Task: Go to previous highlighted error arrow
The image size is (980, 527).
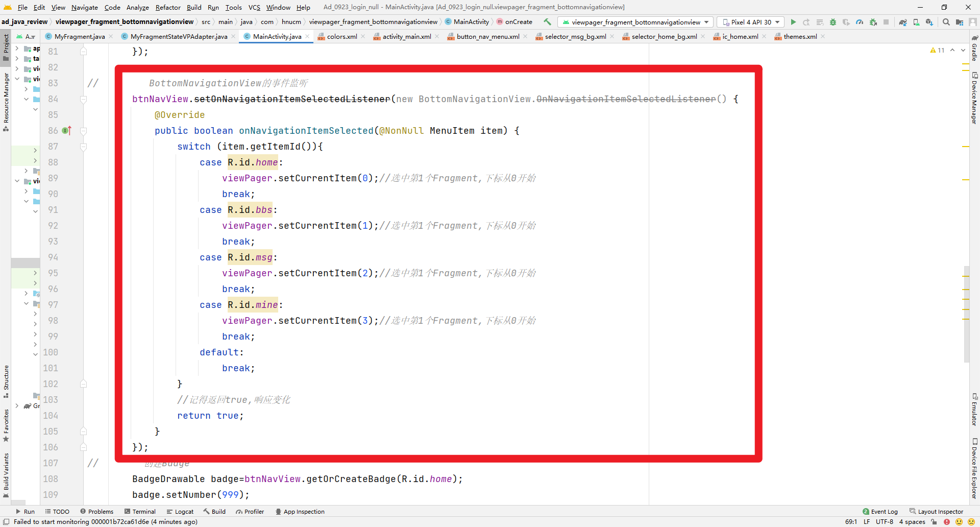Action: [x=952, y=50]
